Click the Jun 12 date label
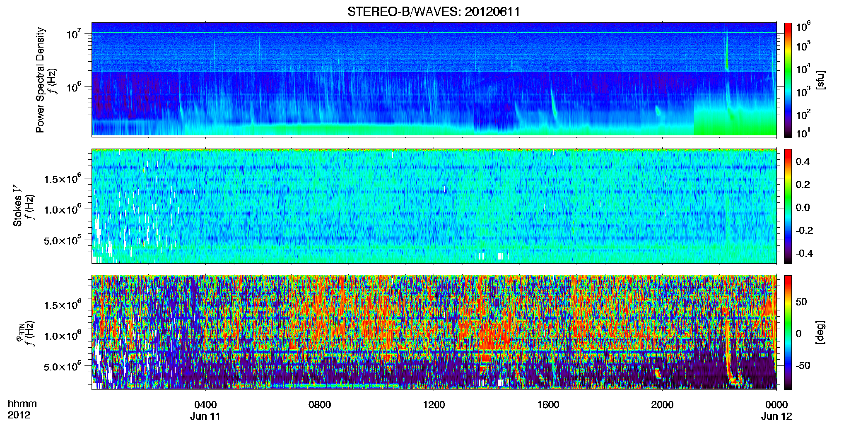Screen dimensions: 868x447 pyautogui.click(x=776, y=416)
